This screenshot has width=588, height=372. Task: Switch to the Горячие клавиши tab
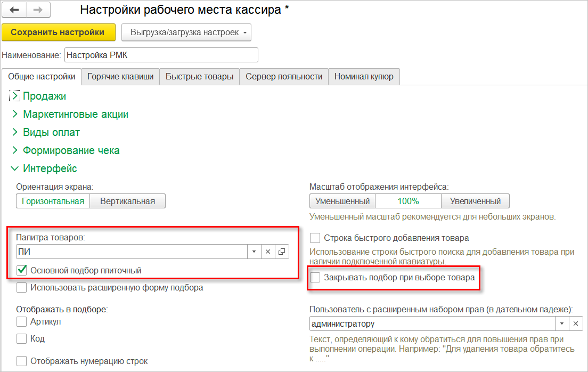tap(120, 77)
